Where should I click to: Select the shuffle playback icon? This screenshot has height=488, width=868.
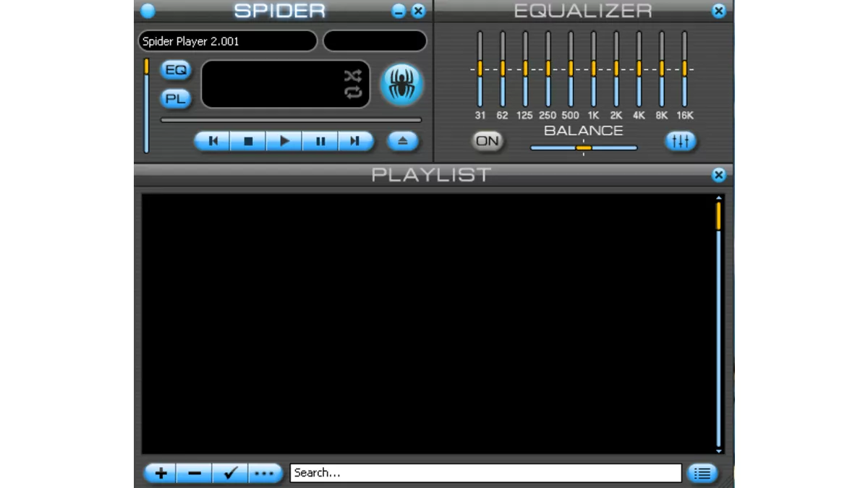[x=354, y=75]
